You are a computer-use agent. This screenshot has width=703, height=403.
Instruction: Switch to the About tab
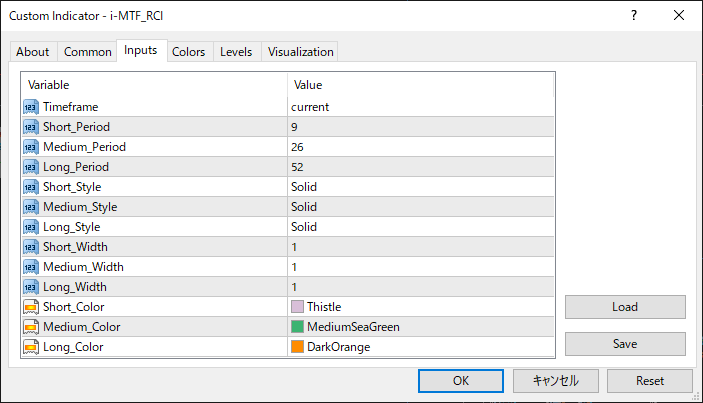pyautogui.click(x=33, y=52)
